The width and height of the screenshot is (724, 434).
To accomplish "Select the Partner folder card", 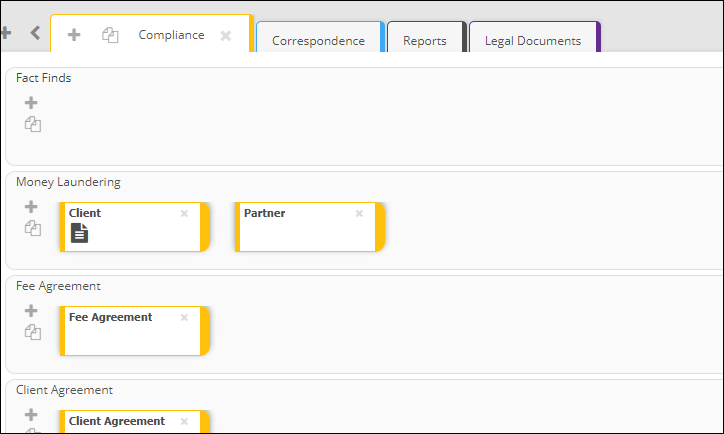I will [x=310, y=227].
